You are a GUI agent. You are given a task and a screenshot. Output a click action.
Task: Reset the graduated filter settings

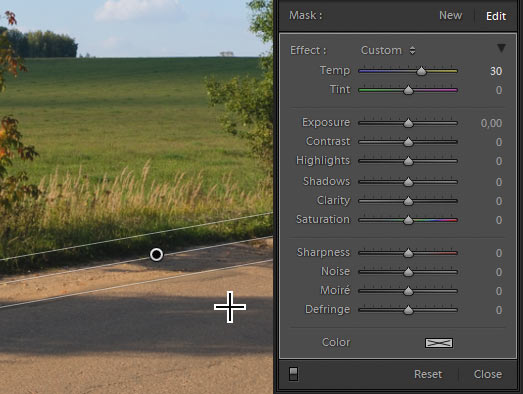pyautogui.click(x=428, y=374)
